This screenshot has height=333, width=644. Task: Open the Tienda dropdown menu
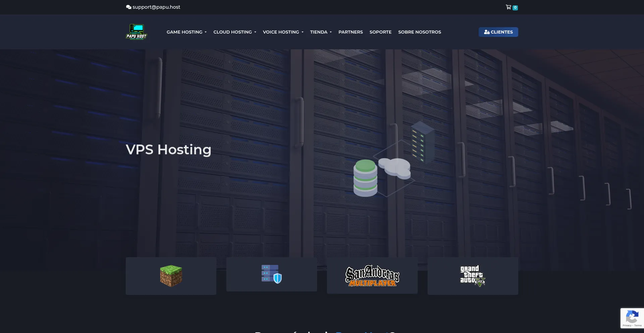coord(321,32)
